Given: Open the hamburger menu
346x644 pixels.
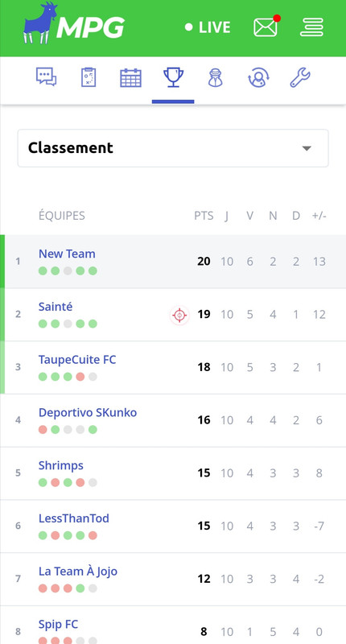Looking at the screenshot, I should pos(311,27).
